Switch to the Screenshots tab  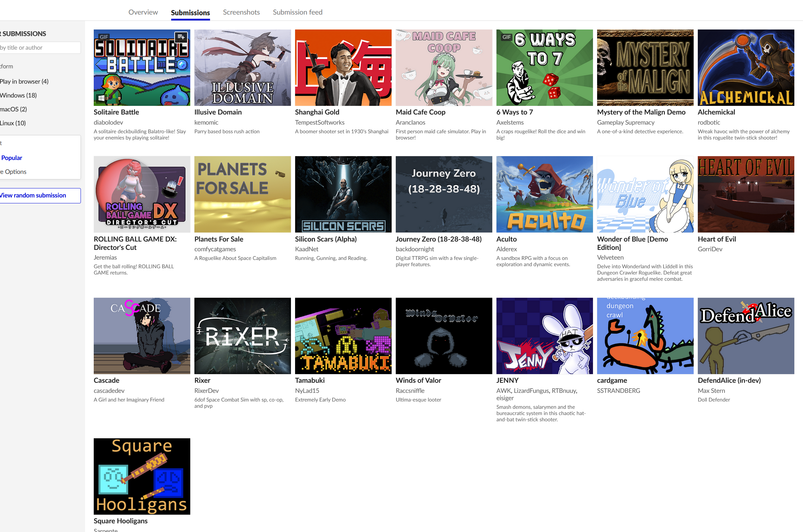(241, 12)
